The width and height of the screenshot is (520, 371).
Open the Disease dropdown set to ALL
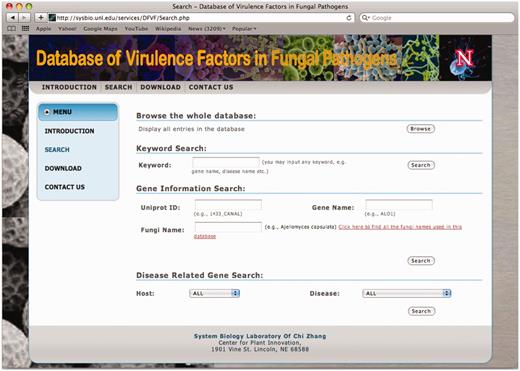tap(407, 293)
